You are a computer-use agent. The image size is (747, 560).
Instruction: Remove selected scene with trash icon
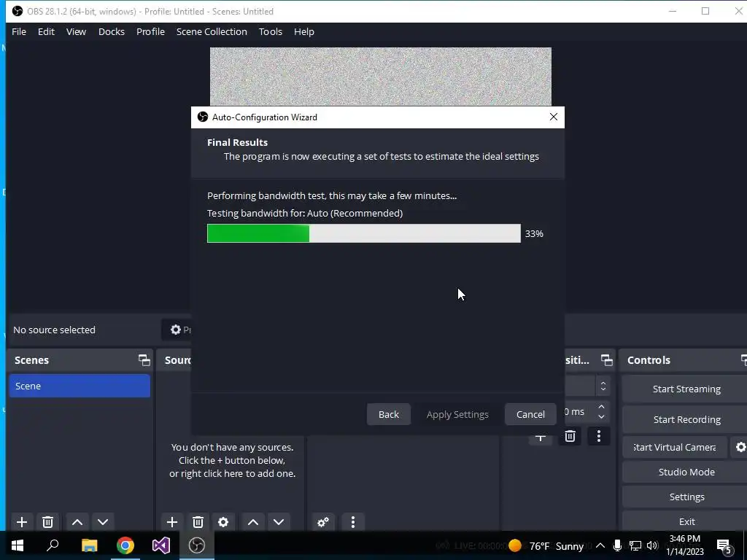[47, 522]
